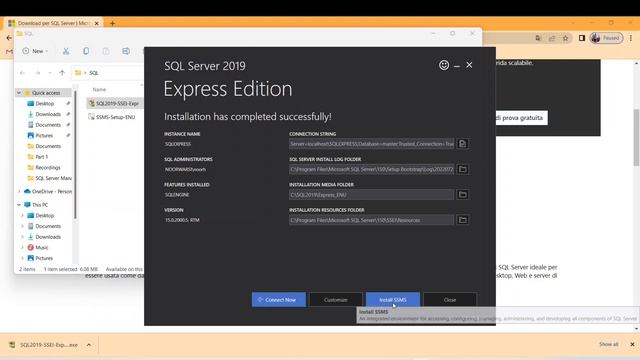
Task: Expand the OneDrive - Personal node
Action: 19,191
